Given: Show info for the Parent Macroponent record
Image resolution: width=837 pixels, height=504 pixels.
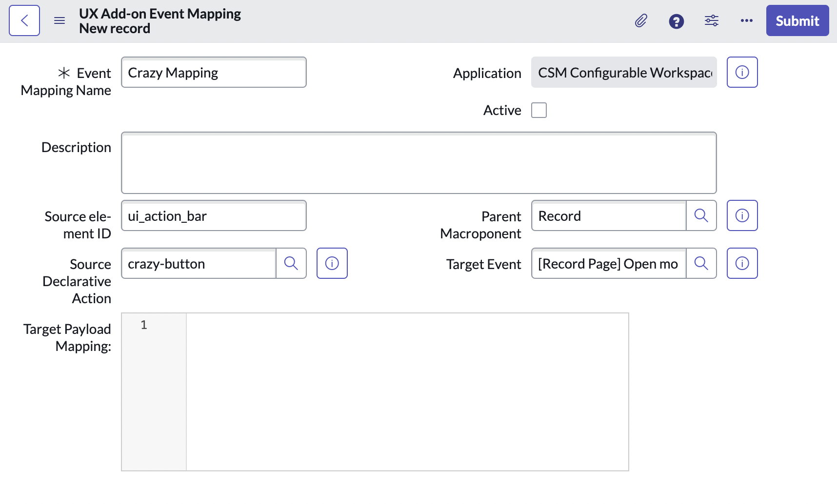Looking at the screenshot, I should click(x=742, y=215).
